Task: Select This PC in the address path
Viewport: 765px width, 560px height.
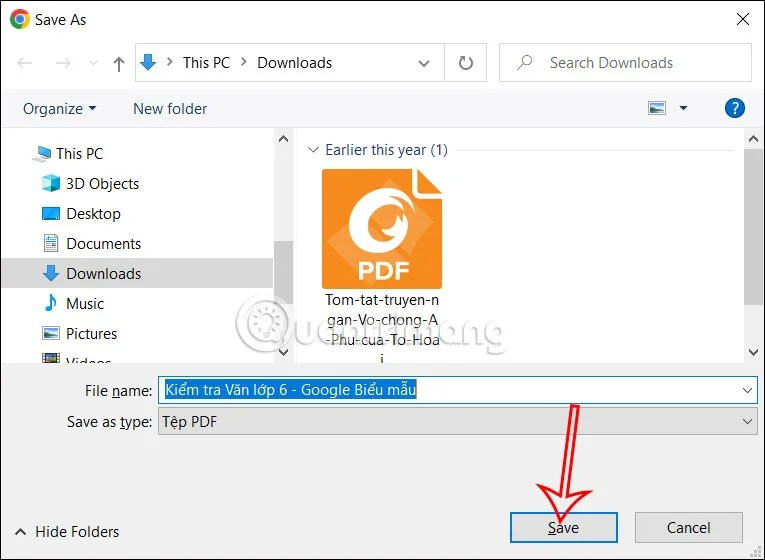Action: pos(206,62)
